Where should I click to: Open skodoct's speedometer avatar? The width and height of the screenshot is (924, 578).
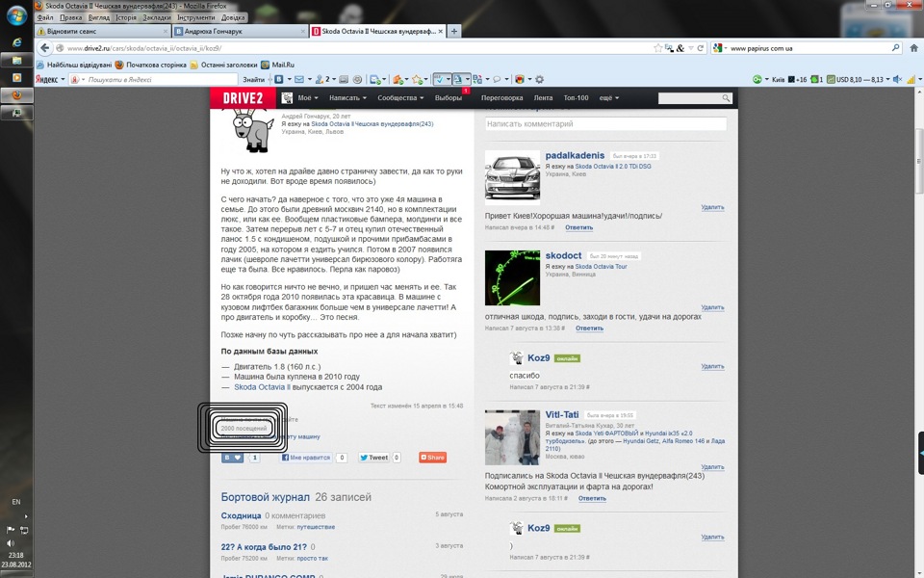[x=512, y=277]
